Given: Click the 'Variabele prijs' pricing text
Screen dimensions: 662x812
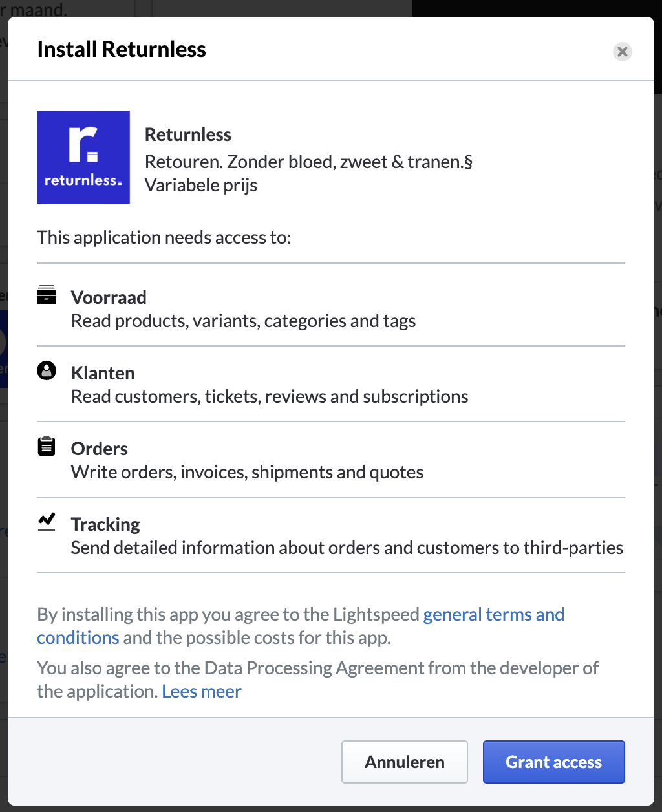Looking at the screenshot, I should [x=201, y=185].
